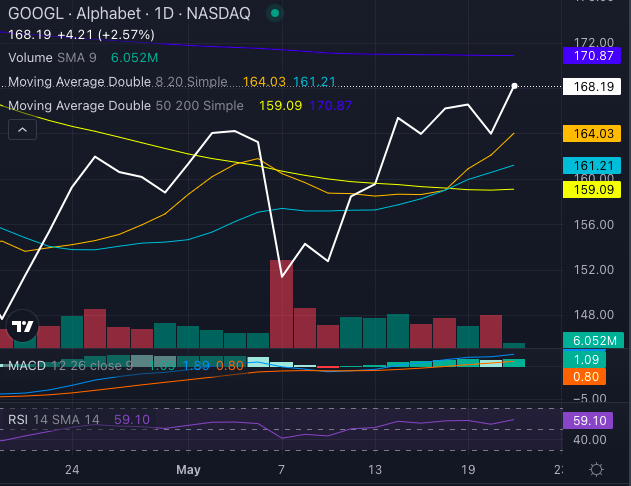631x486 pixels.
Task: Click the 7 date axis label
Action: (x=281, y=470)
